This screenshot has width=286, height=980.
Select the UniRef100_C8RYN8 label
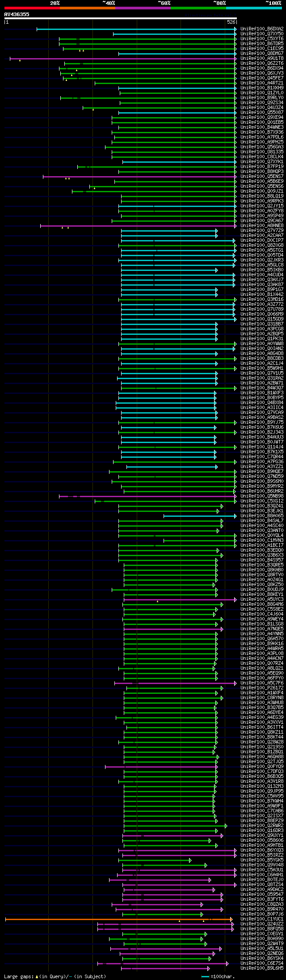click(262, 698)
